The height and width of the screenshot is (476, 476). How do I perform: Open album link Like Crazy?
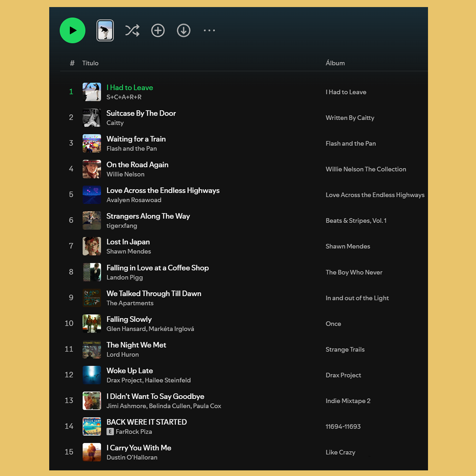tap(340, 452)
